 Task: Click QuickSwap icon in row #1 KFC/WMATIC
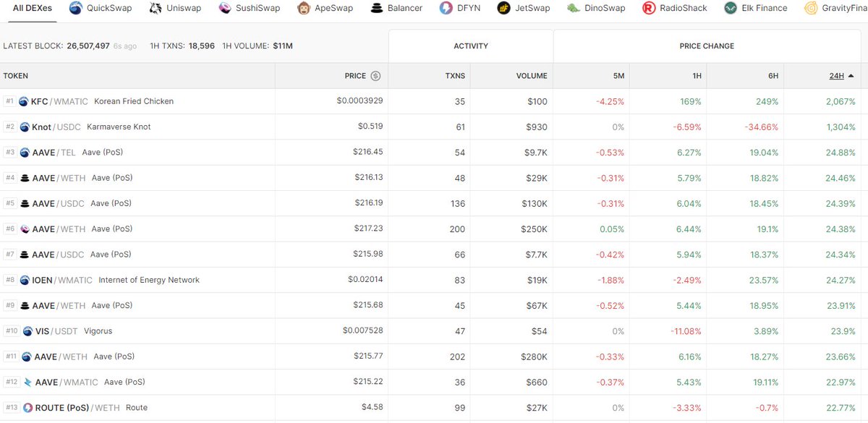pos(23,101)
